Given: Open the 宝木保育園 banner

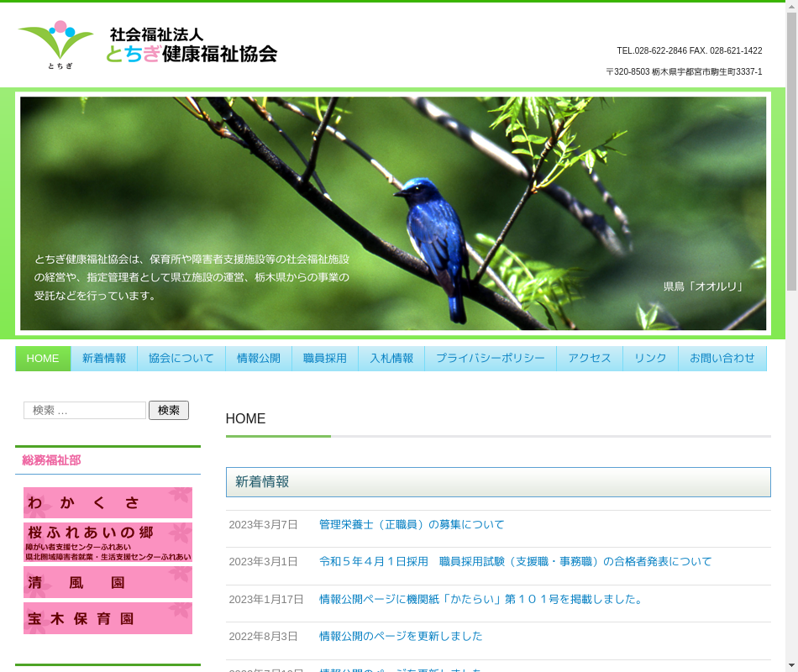Looking at the screenshot, I should click(x=108, y=618).
